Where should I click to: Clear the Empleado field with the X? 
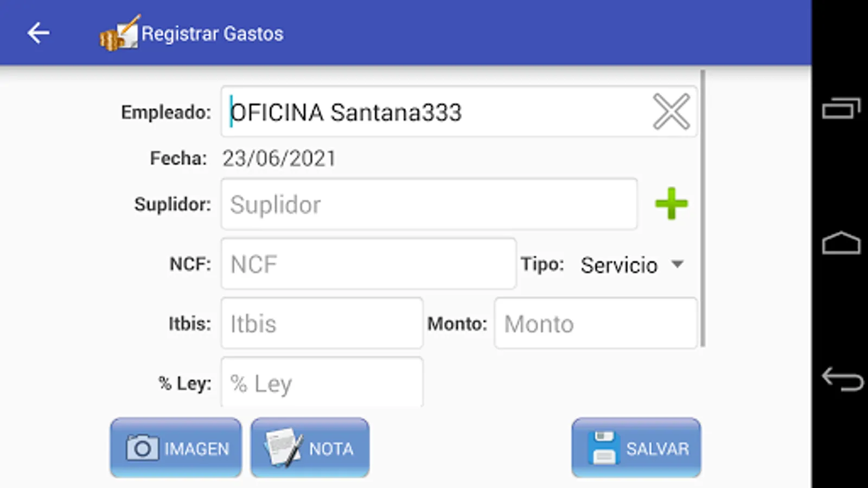[671, 112]
